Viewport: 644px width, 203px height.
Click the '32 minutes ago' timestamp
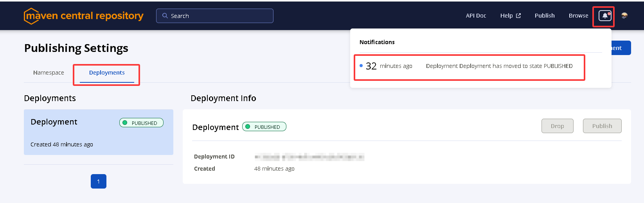pyautogui.click(x=389, y=66)
